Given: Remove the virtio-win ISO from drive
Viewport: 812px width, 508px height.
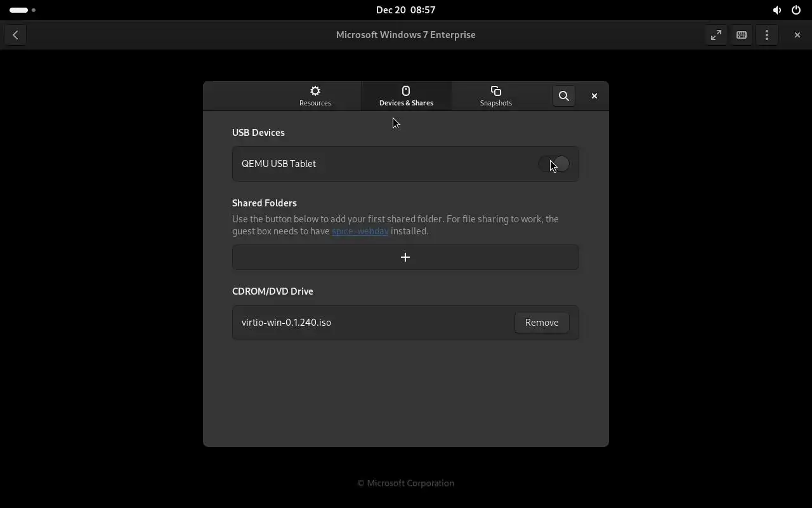Looking at the screenshot, I should tap(542, 323).
